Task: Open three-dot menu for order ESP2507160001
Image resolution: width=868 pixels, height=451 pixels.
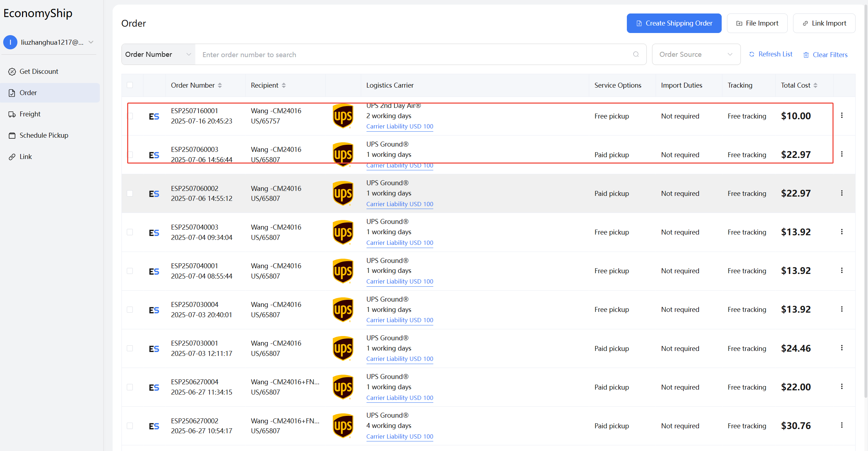Action: pyautogui.click(x=842, y=116)
